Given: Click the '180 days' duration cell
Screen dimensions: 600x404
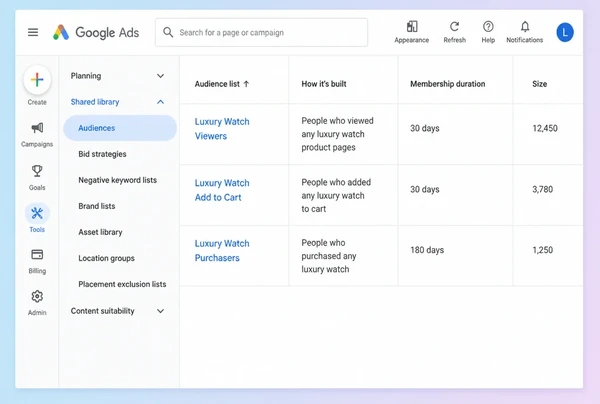Looking at the screenshot, I should [x=427, y=250].
